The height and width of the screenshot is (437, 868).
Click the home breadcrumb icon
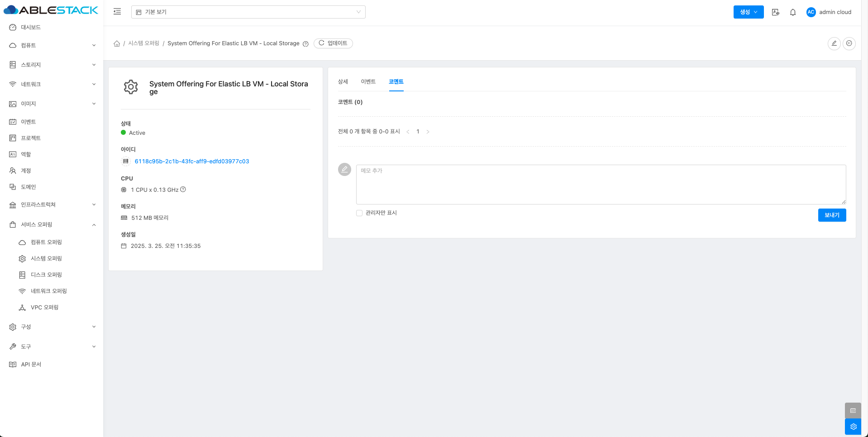coord(117,43)
